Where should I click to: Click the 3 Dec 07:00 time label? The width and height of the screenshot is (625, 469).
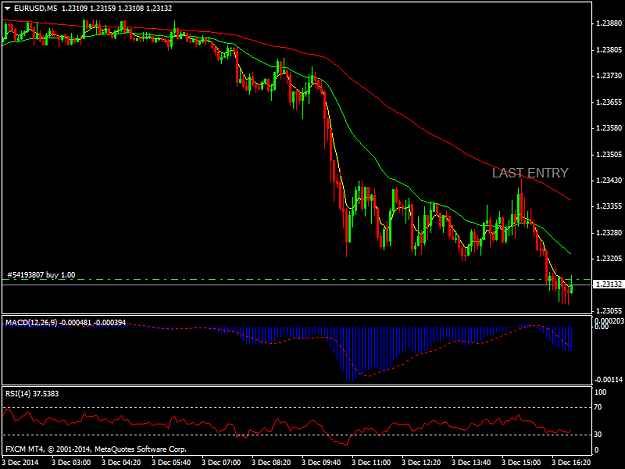pyautogui.click(x=221, y=463)
